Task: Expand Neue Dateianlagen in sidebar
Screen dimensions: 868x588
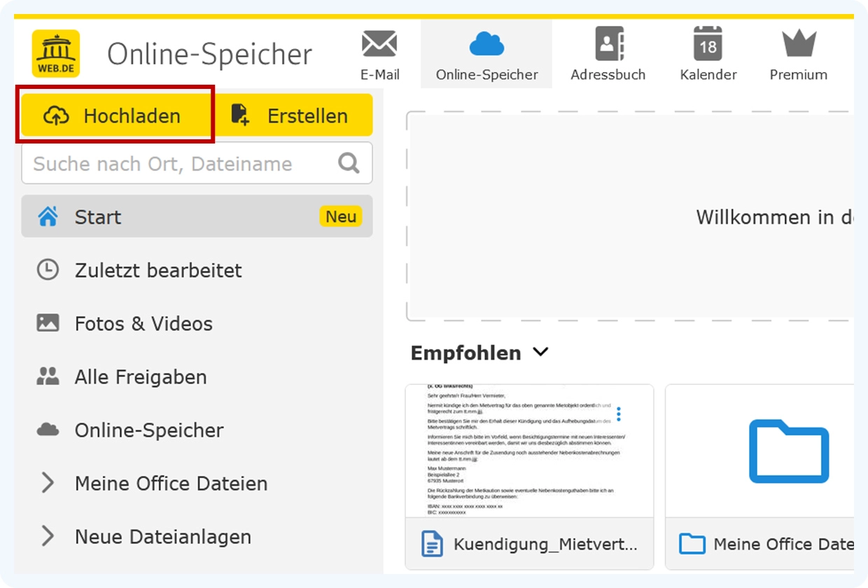Action: (x=48, y=536)
